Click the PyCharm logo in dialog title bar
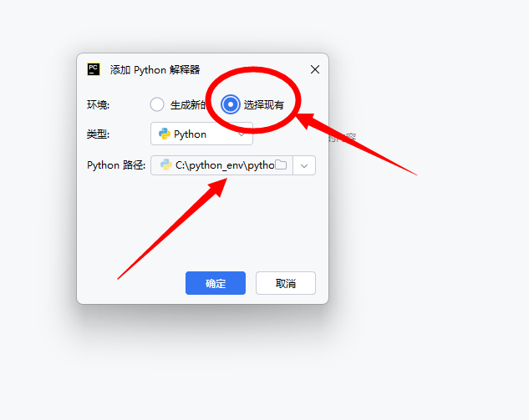The image size is (529, 420). (94, 69)
